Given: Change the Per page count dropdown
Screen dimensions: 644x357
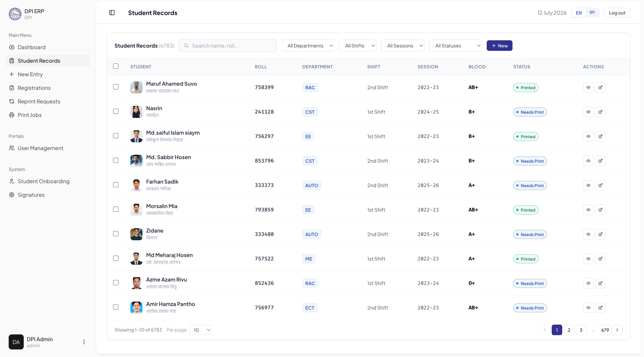Looking at the screenshot, I should [x=200, y=330].
